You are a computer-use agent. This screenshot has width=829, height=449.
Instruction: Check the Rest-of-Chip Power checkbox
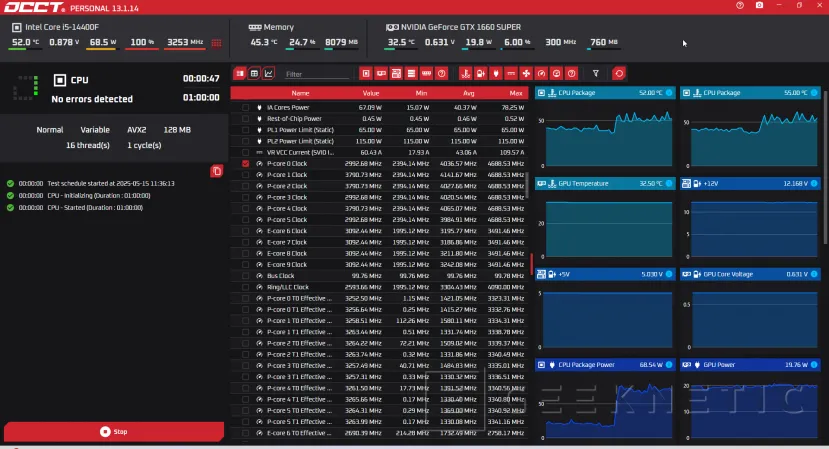click(x=245, y=118)
